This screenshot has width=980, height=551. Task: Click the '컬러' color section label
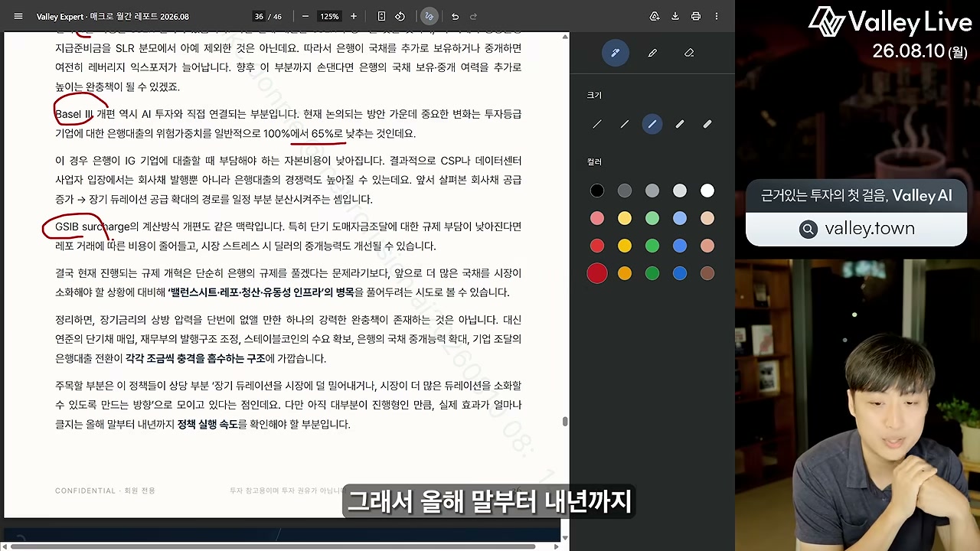pyautogui.click(x=594, y=162)
